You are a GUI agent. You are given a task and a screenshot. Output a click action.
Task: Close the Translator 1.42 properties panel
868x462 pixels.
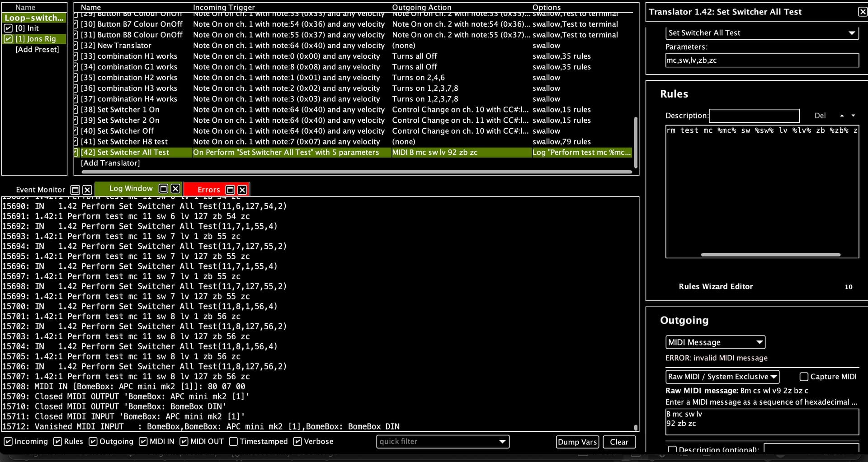point(863,12)
